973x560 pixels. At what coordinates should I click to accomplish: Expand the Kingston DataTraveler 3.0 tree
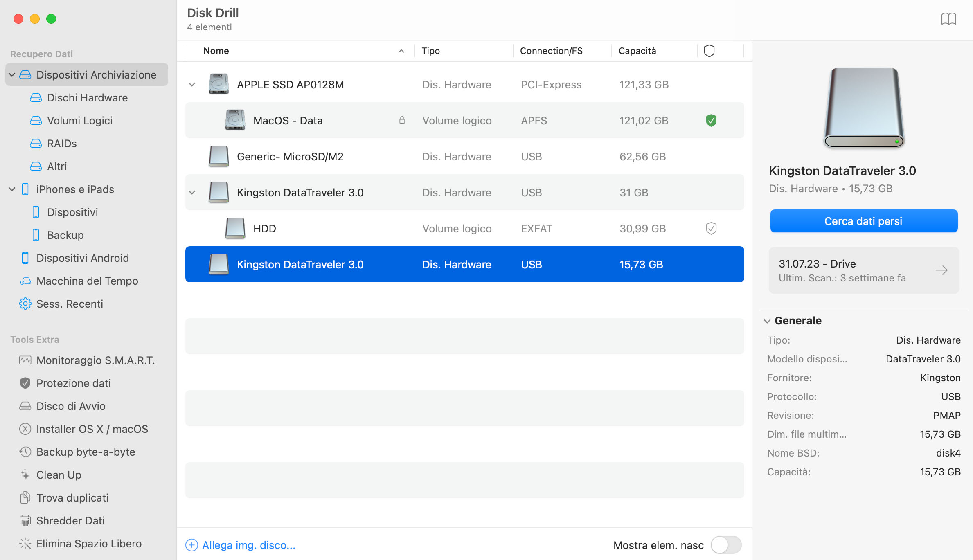[193, 192]
